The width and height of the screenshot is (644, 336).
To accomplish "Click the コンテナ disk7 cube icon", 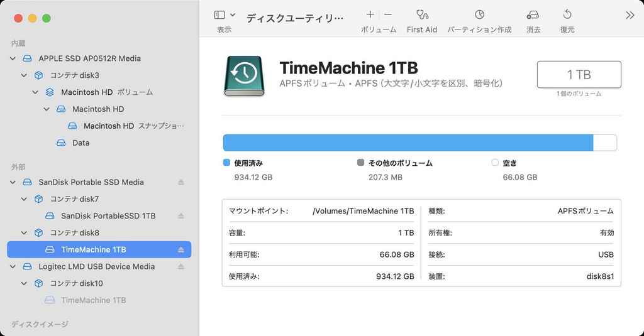I will pos(38,199).
